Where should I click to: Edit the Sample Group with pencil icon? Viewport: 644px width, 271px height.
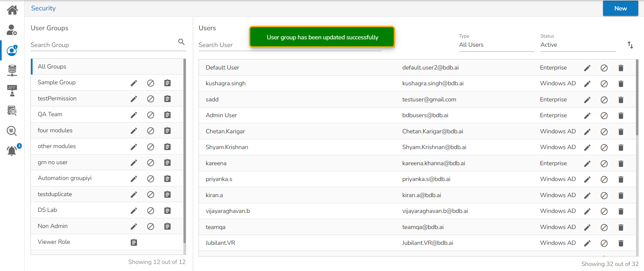(x=134, y=83)
